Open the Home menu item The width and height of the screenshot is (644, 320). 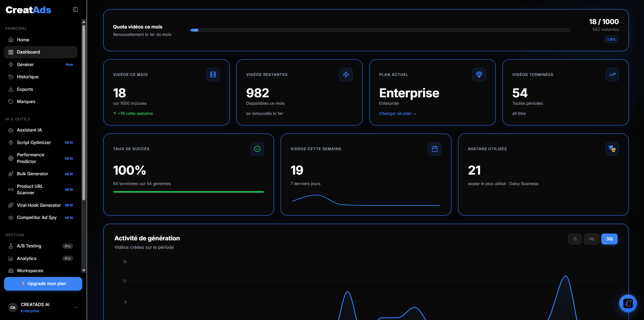click(41, 40)
